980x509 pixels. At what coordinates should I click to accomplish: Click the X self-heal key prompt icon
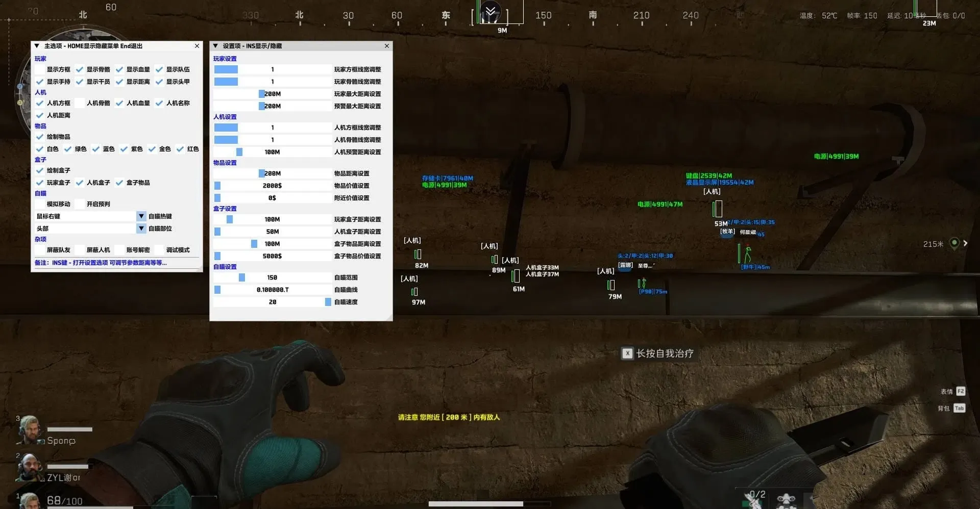pyautogui.click(x=628, y=353)
